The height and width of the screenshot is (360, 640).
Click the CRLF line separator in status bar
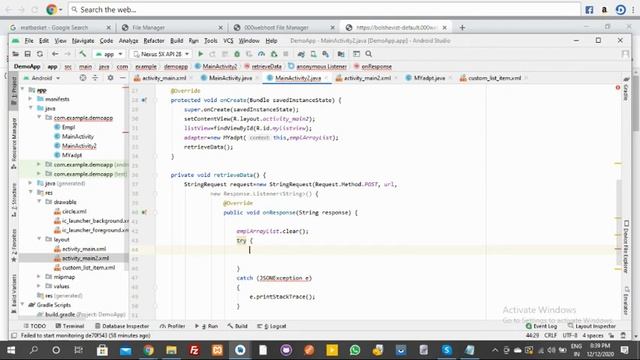tap(550, 336)
